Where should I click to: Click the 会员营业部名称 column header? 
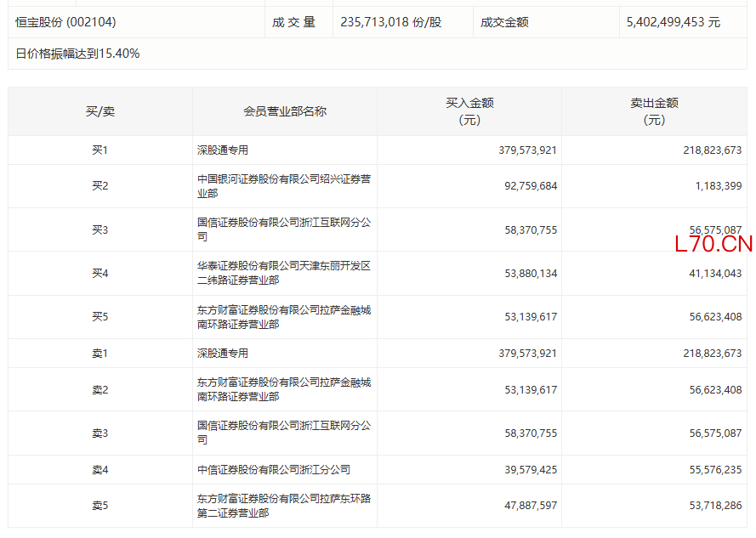284,111
